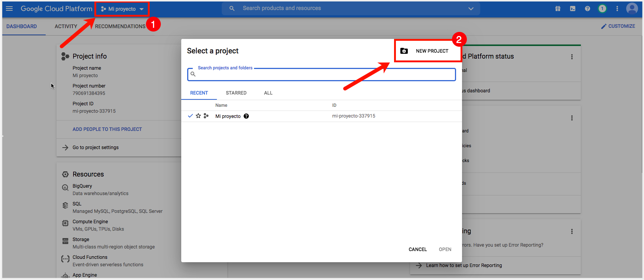The width and height of the screenshot is (644, 280).
Task: Focus the Search projects and folders field
Action: 322,74
